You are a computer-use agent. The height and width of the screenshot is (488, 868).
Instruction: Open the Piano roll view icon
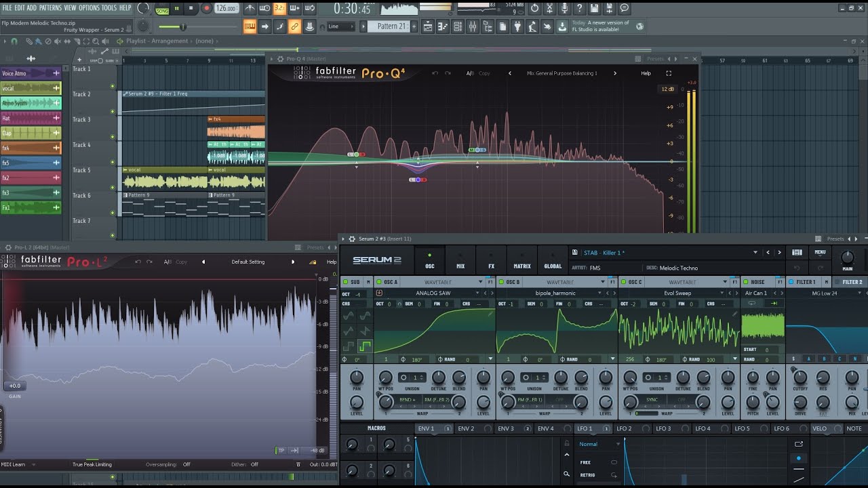[442, 26]
